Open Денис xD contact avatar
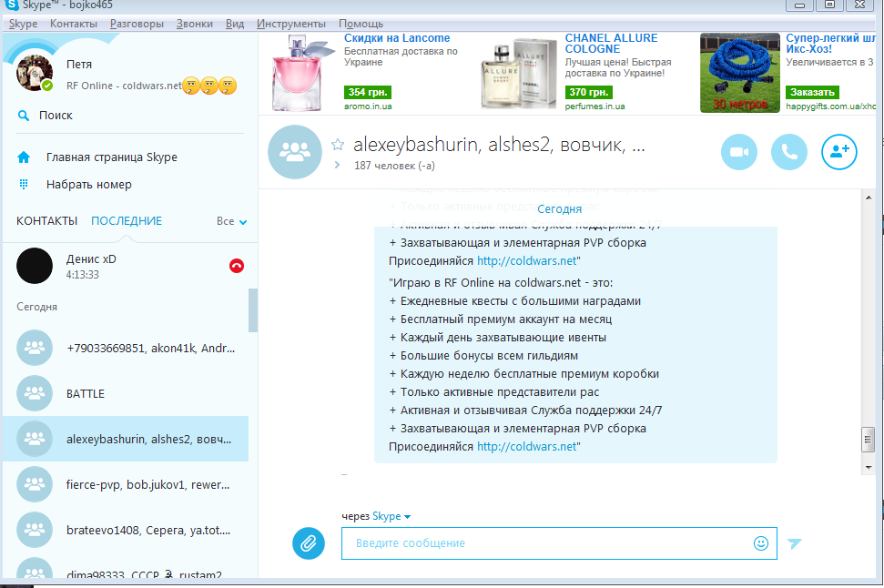The height and width of the screenshot is (588, 884). 35,266
